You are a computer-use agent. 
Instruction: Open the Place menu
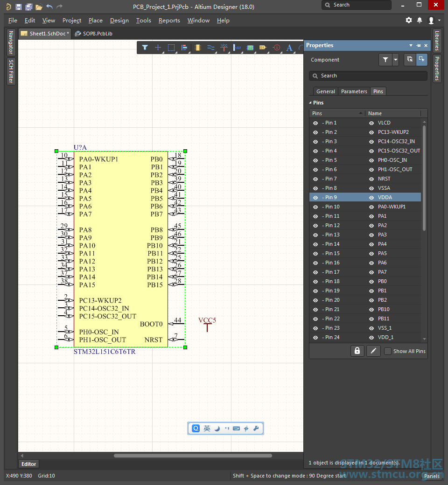95,21
